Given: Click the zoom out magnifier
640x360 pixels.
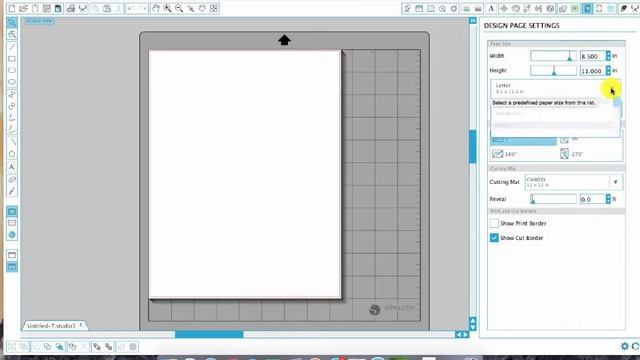Looking at the screenshot, I should tap(179, 8).
